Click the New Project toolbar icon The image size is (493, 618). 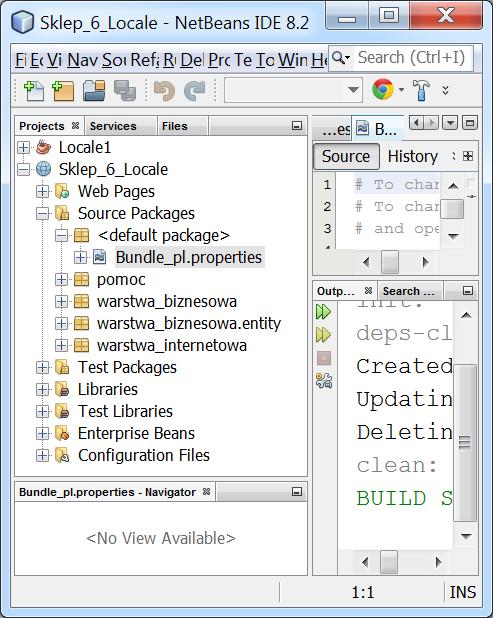(x=63, y=90)
